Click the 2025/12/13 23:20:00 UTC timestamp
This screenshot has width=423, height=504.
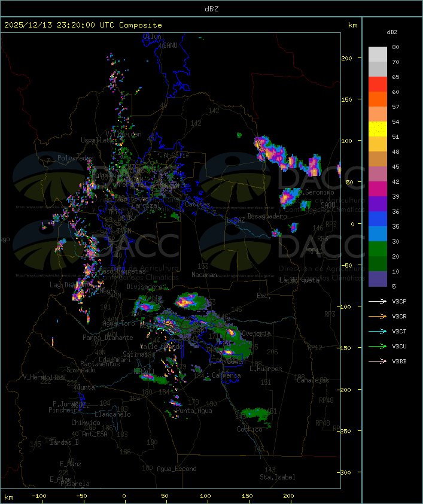click(59, 25)
